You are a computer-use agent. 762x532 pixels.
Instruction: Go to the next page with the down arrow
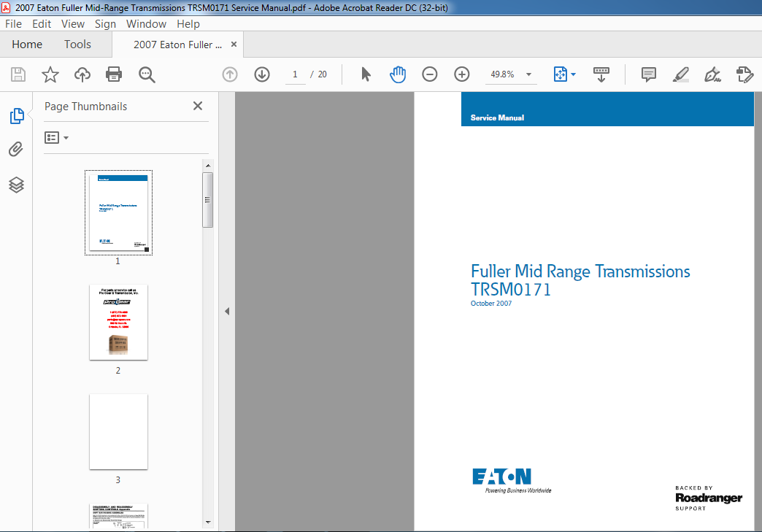click(262, 74)
